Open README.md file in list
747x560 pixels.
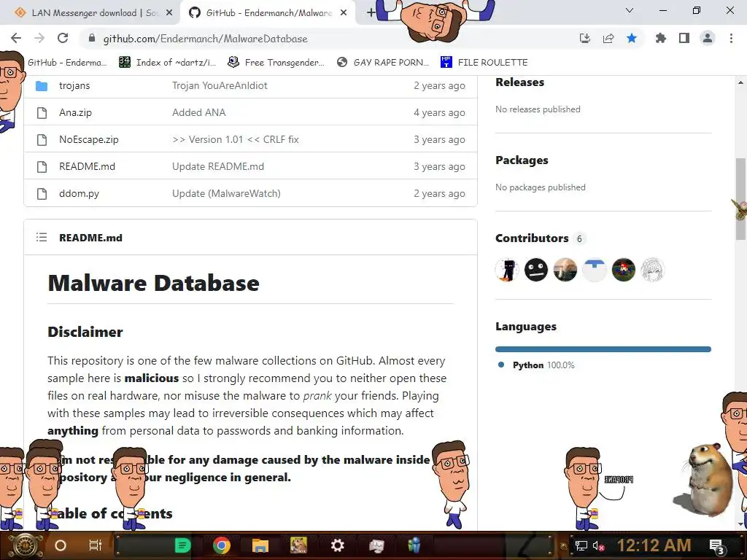[88, 167]
